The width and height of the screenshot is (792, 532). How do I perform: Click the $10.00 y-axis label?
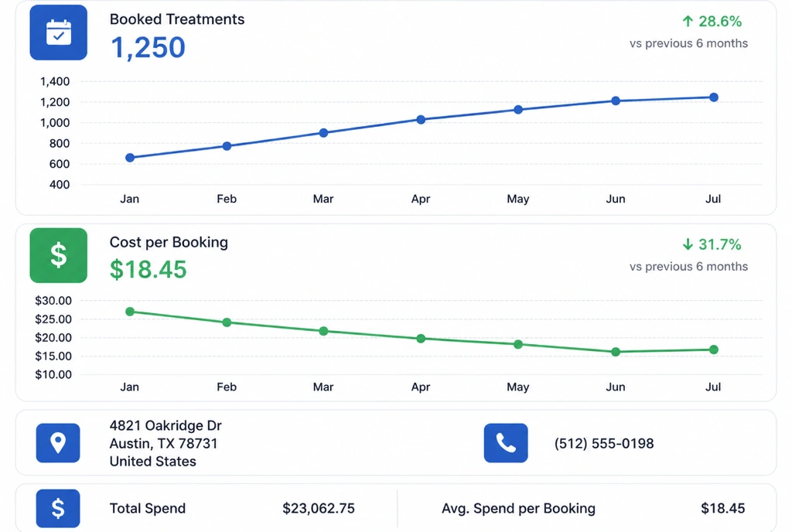click(x=53, y=374)
